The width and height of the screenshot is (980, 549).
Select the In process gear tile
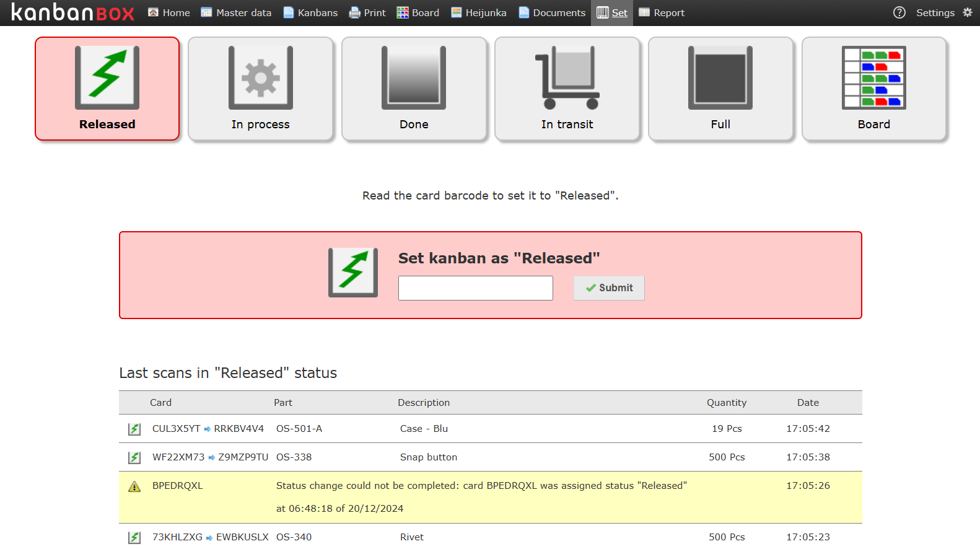point(260,89)
